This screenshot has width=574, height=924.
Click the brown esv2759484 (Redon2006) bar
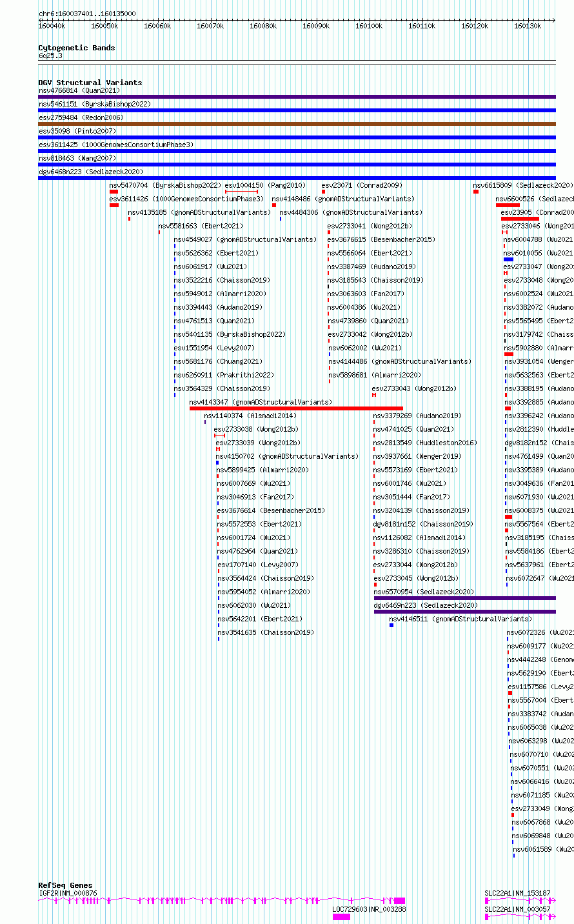(297, 124)
